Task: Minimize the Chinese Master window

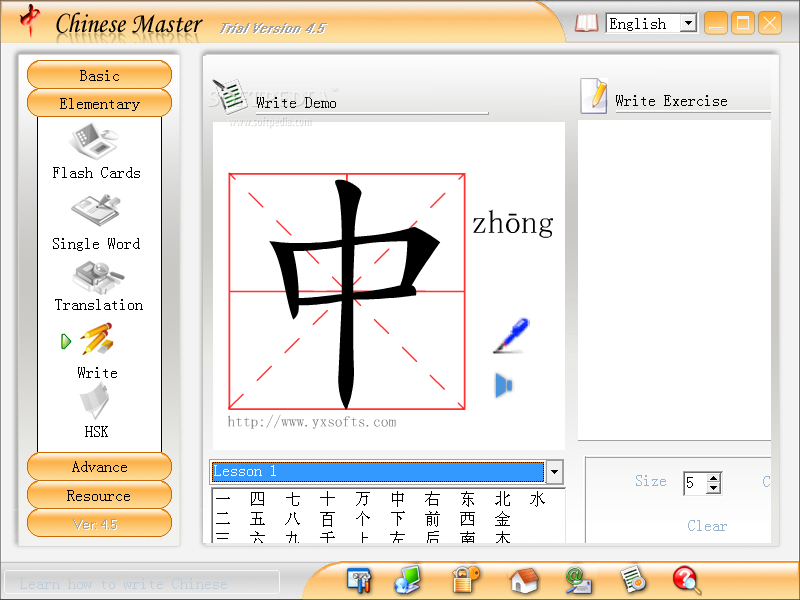Action: (x=716, y=23)
